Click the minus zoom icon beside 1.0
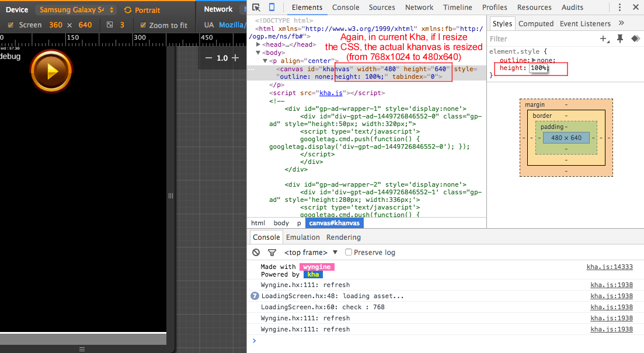Screen dimensions: 644x353 [208, 58]
